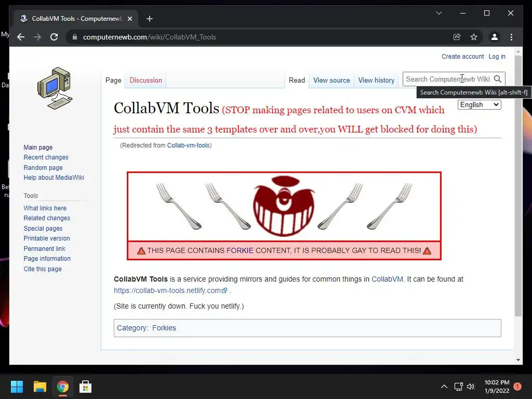Click FORKIE link in warning banner
This screenshot has width=532, height=399.
pos(240,250)
